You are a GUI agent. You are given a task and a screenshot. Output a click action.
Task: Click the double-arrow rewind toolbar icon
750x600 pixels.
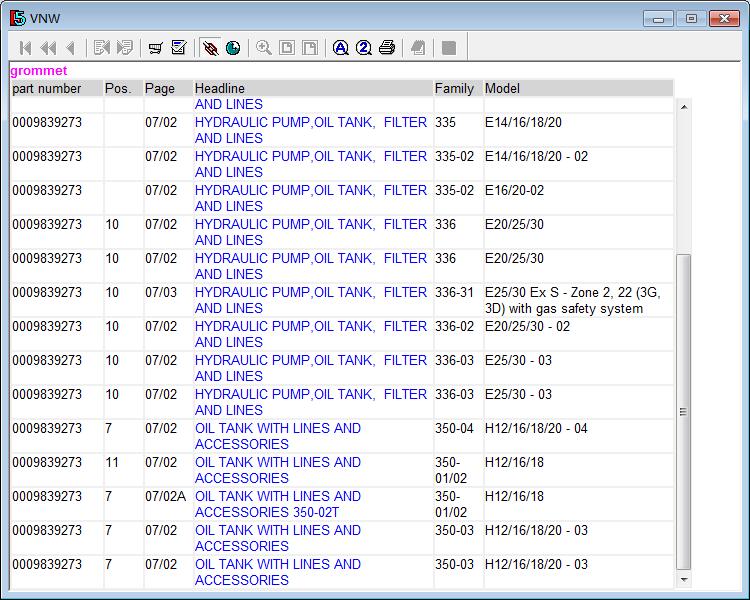coord(48,48)
